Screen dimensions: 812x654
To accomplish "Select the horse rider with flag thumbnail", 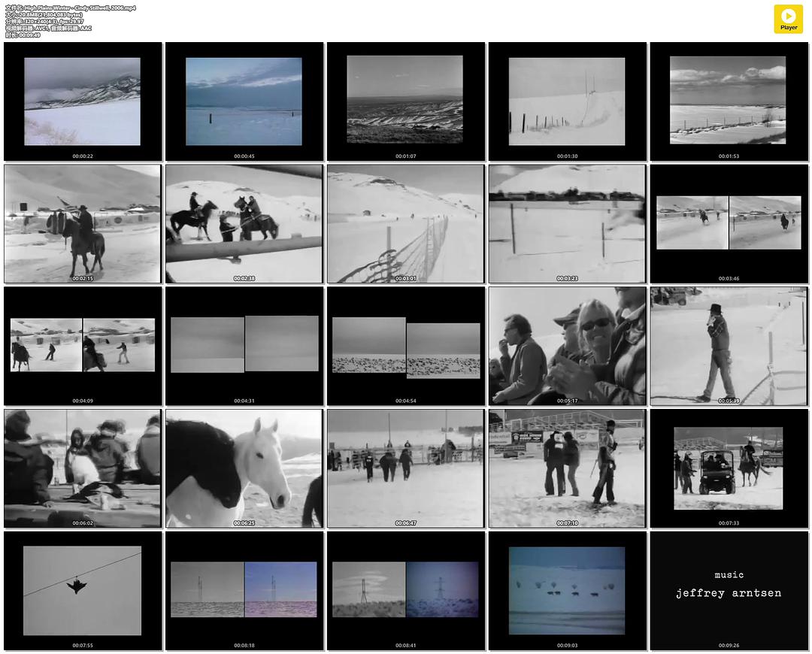I will 82,223.
